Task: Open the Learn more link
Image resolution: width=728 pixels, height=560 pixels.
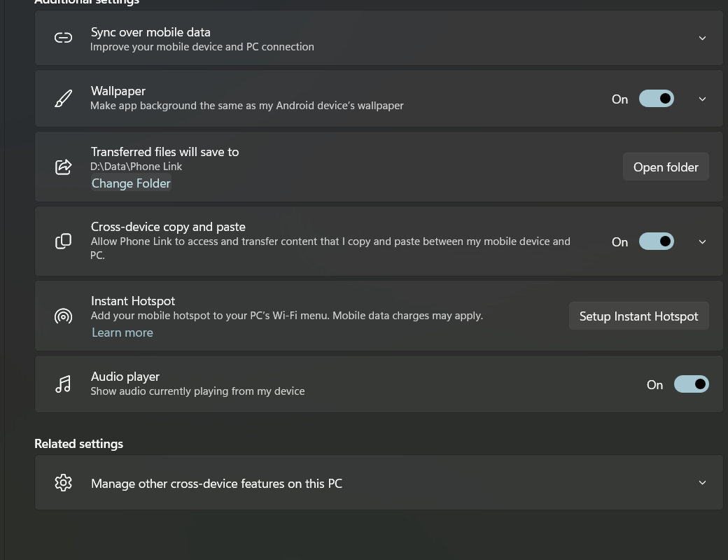Action: (122, 332)
